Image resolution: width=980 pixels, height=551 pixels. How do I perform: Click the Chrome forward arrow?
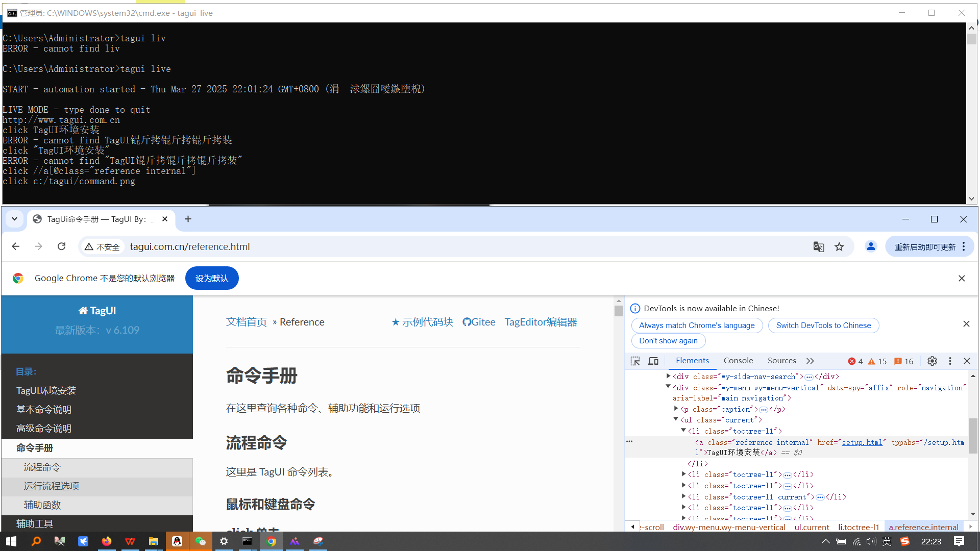[38, 246]
